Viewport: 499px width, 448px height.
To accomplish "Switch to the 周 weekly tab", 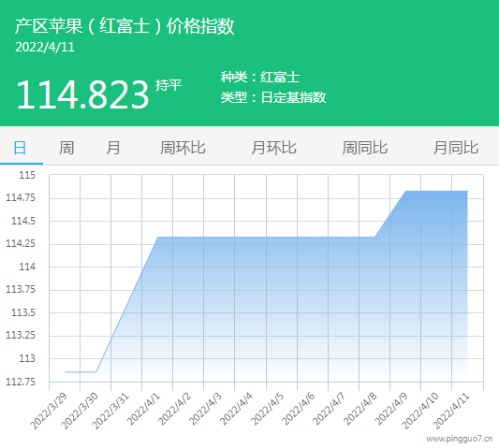I will point(66,148).
